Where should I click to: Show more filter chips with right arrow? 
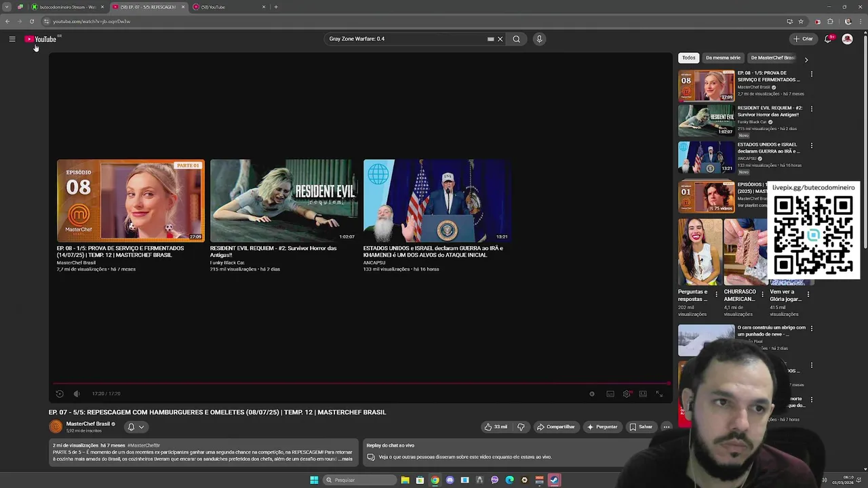click(x=806, y=59)
